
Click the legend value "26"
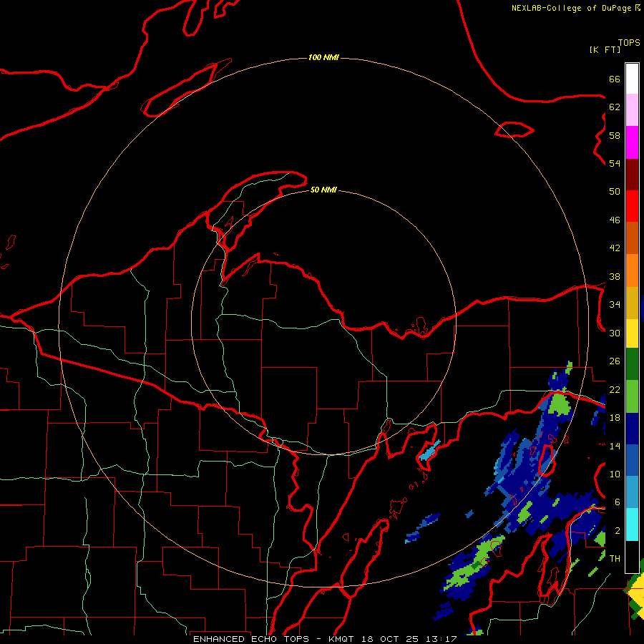(x=615, y=361)
